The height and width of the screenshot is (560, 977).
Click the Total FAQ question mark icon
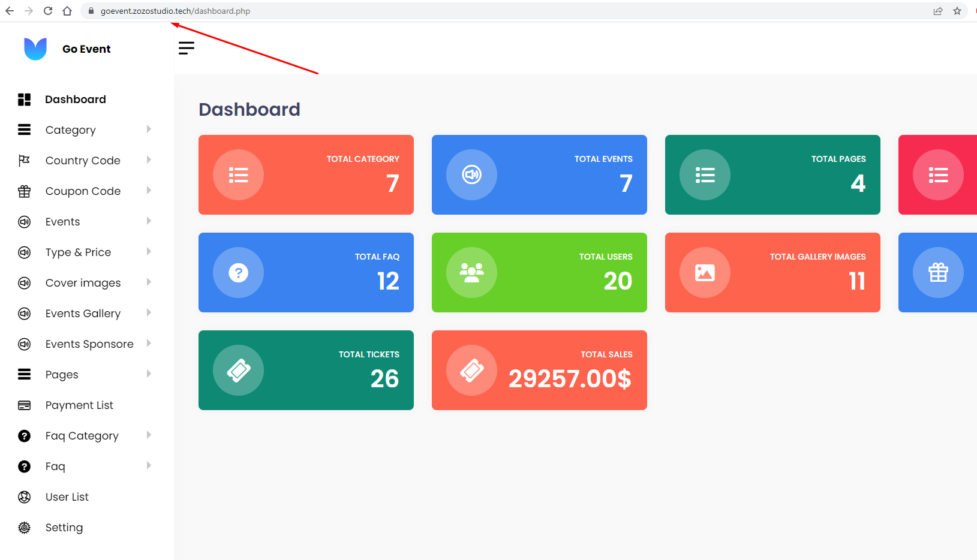click(x=238, y=273)
